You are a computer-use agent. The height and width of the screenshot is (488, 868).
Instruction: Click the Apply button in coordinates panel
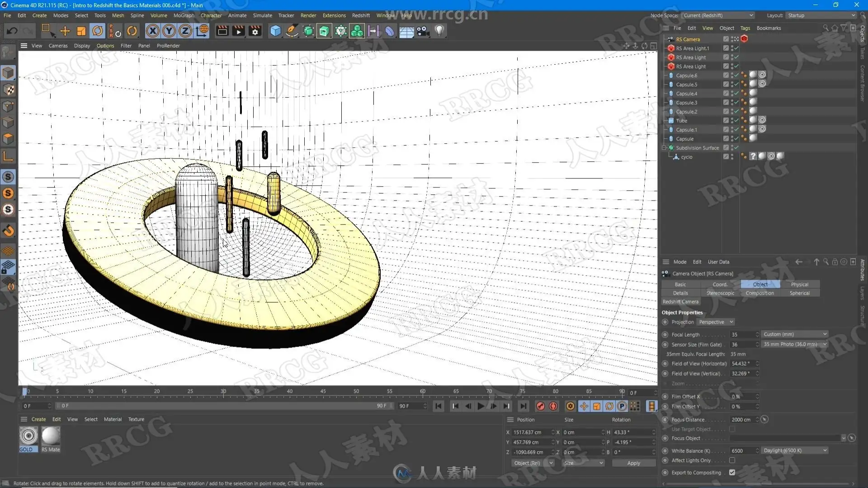point(633,463)
